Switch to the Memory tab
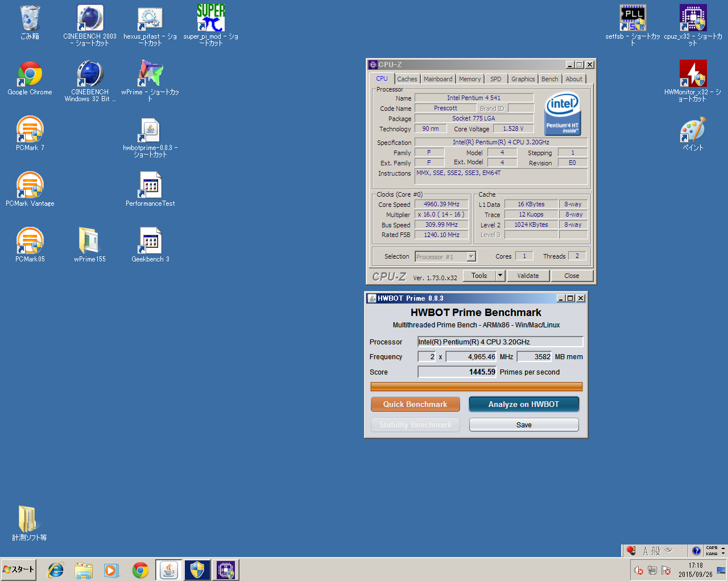The image size is (728, 582). pyautogui.click(x=470, y=79)
